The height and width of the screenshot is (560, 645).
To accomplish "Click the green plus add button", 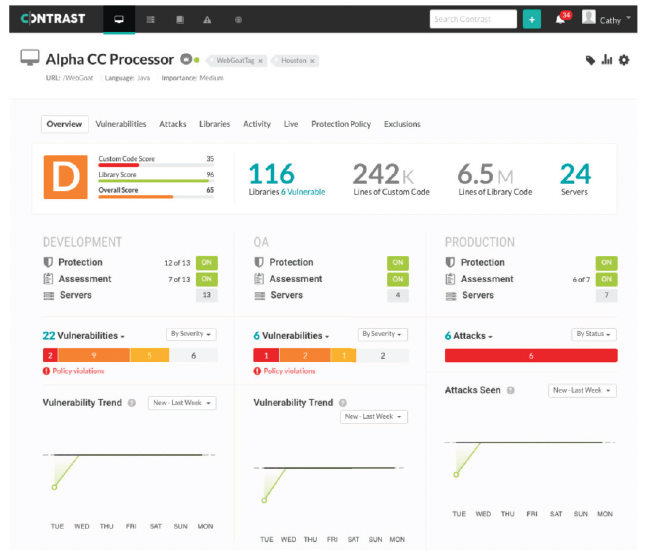I will pyautogui.click(x=531, y=19).
